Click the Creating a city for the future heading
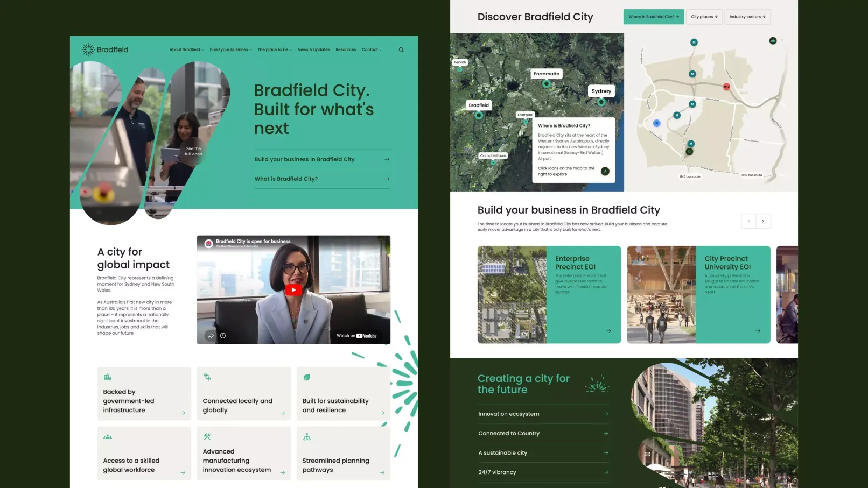Image resolution: width=868 pixels, height=488 pixels. [523, 384]
